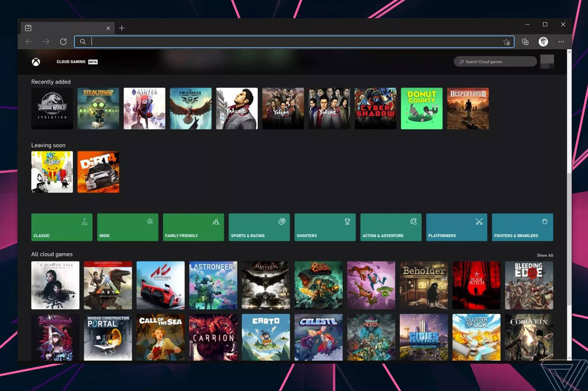
Task: Open the Children of Morta tile
Action: 371,337
